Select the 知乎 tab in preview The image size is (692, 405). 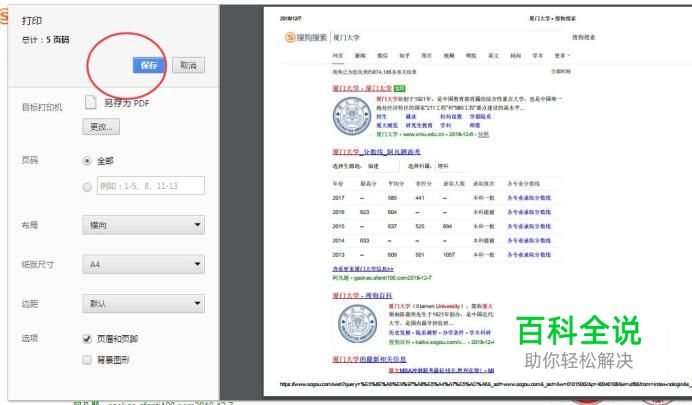coord(404,56)
